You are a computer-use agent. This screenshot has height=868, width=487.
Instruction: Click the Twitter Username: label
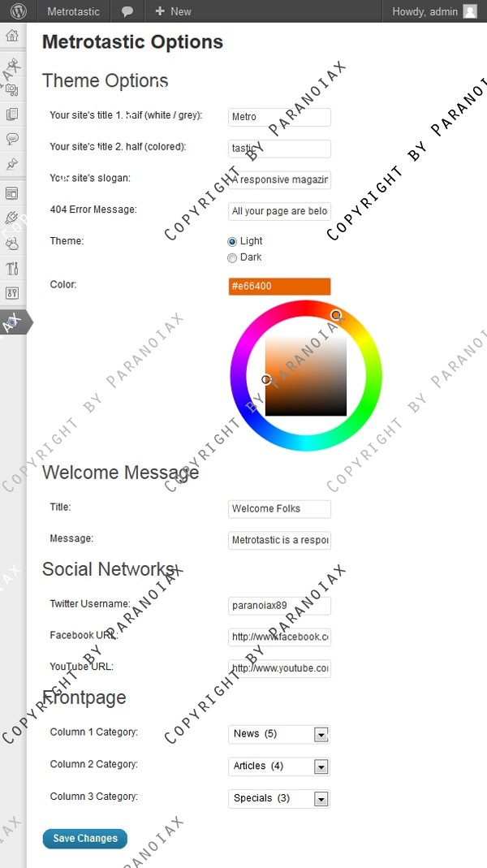[90, 603]
